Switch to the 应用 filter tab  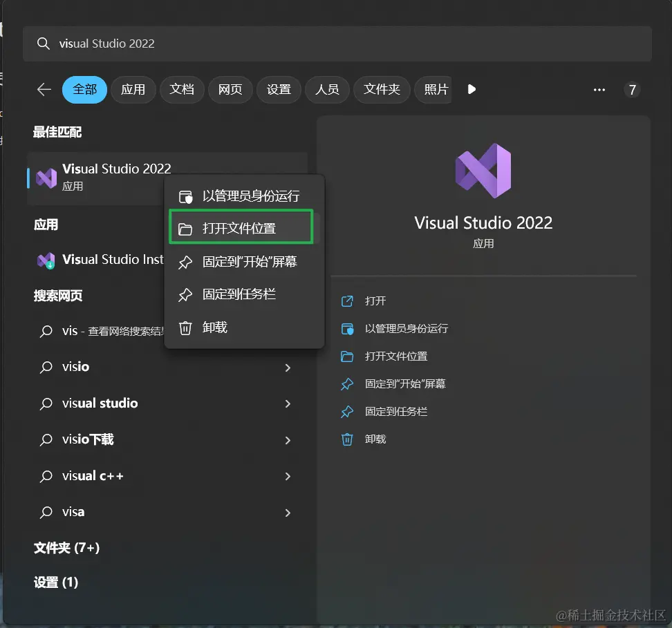[133, 90]
